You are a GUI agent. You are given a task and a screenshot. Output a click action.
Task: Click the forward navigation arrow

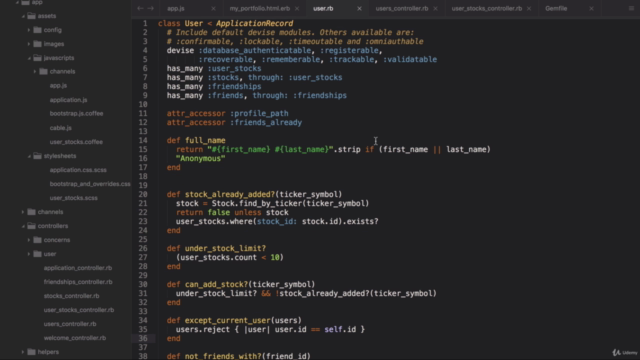coord(150,8)
